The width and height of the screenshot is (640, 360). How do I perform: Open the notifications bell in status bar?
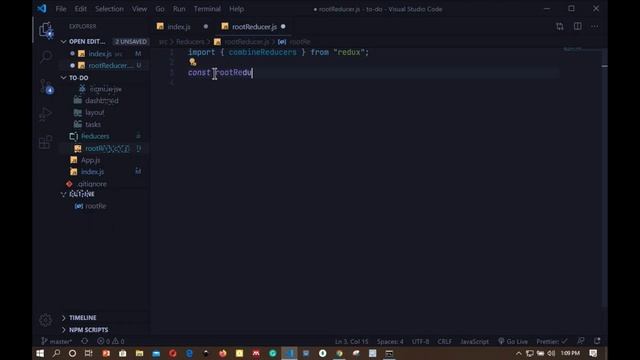tap(597, 341)
